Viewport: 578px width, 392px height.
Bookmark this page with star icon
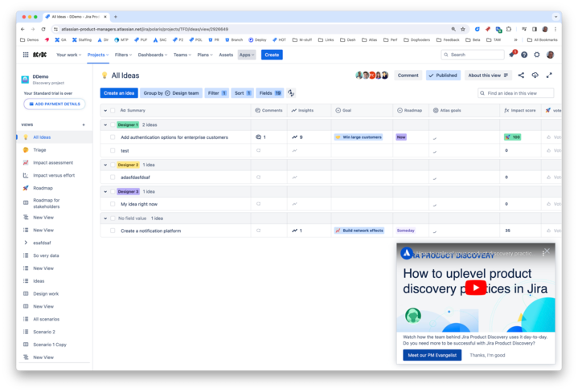point(463,29)
